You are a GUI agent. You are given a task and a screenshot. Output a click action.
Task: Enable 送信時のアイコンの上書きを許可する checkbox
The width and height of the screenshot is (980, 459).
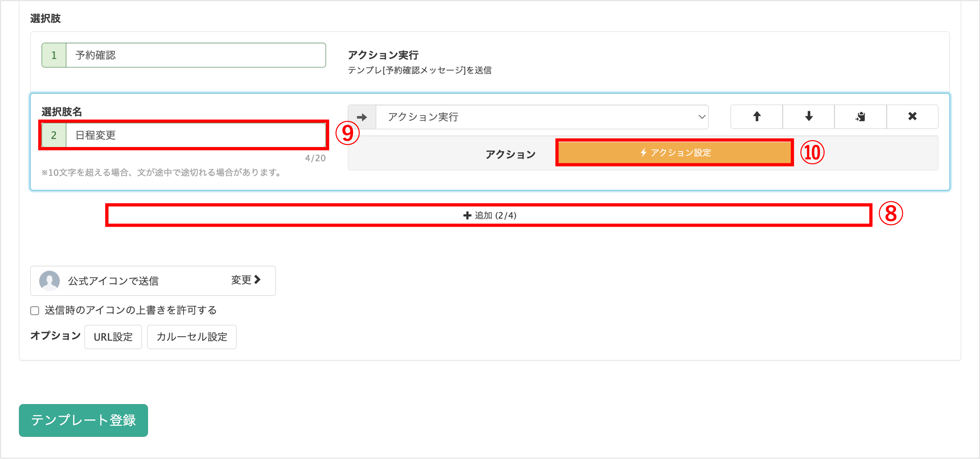(x=35, y=311)
